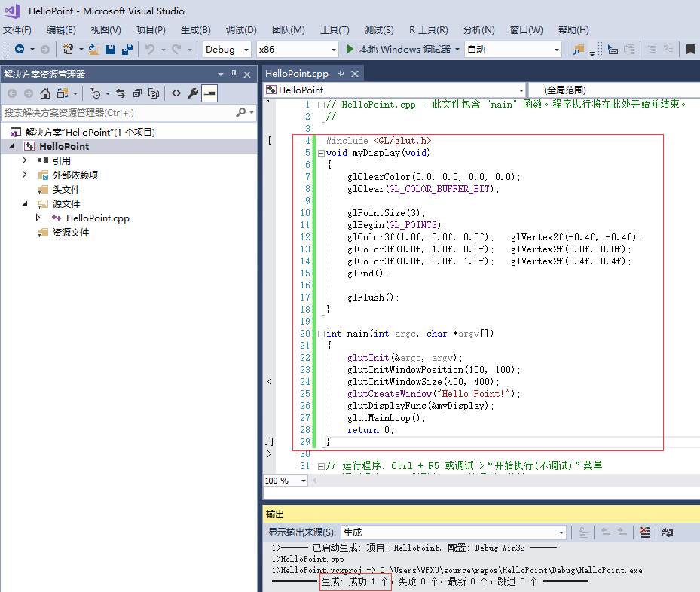The width and height of the screenshot is (700, 592).
Task: Open the Solution Explorer window options arrow
Action: point(221,75)
